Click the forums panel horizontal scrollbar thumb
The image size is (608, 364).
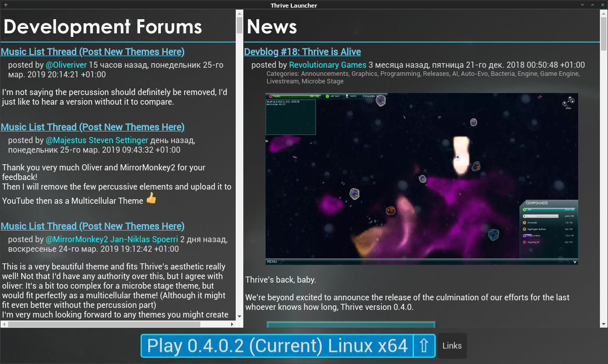coord(104,324)
